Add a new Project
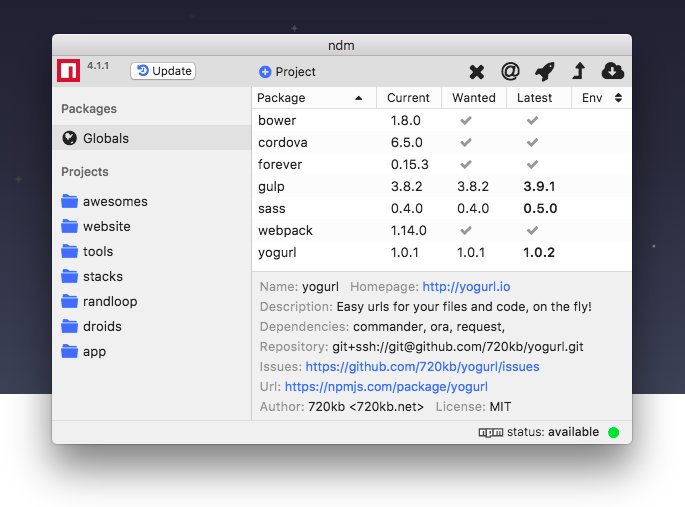This screenshot has height=507, width=685. point(287,72)
